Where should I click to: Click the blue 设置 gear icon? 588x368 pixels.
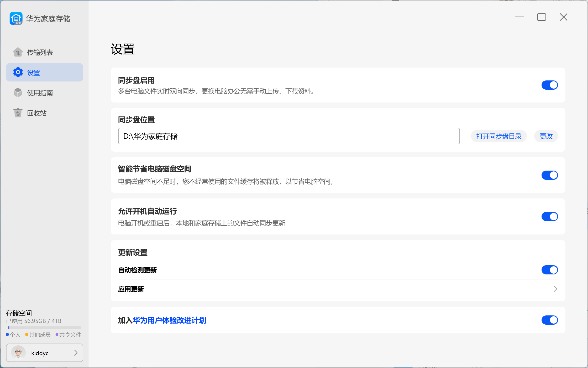pos(18,72)
